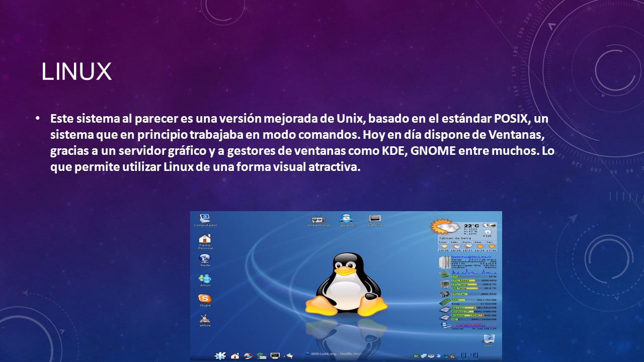The height and width of the screenshot is (362, 644).
Task: Launch the terminal icon in the taskbar
Action: tap(275, 356)
